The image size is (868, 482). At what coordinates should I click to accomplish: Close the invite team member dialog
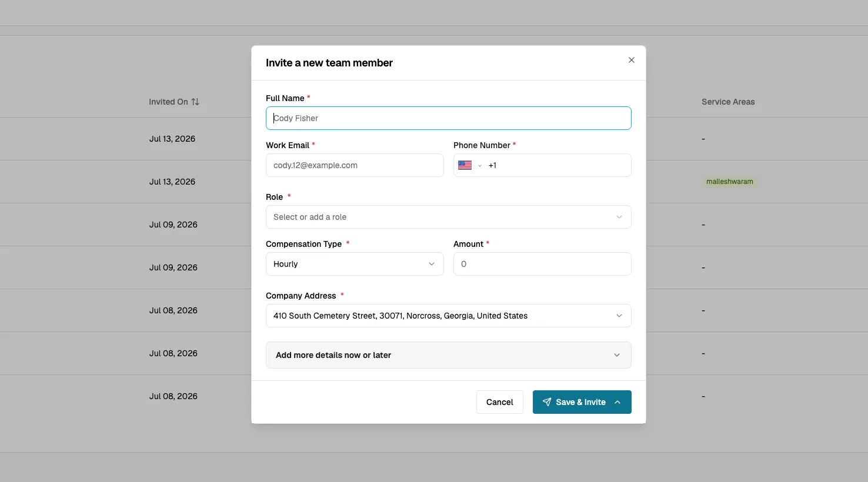click(632, 60)
